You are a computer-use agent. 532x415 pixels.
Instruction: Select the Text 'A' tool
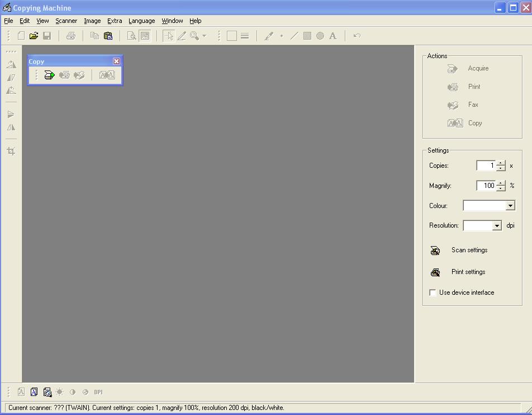pyautogui.click(x=333, y=36)
